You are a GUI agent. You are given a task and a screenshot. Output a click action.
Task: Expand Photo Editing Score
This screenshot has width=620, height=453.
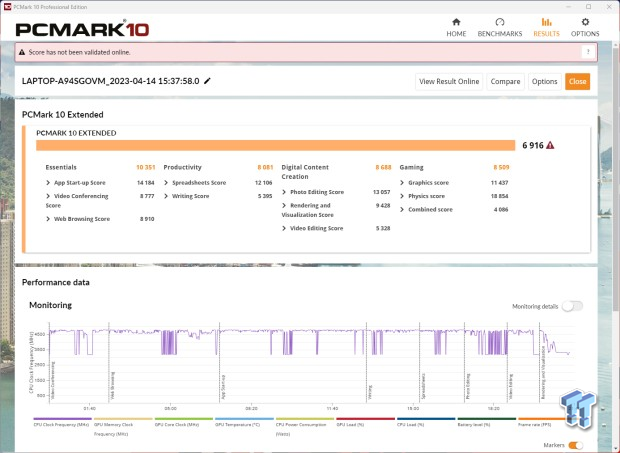point(284,192)
